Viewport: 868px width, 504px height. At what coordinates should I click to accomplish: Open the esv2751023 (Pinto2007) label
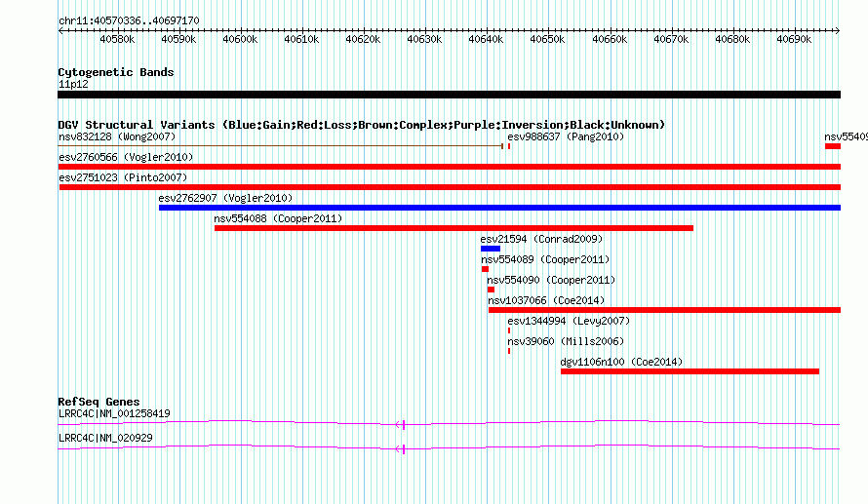click(123, 177)
